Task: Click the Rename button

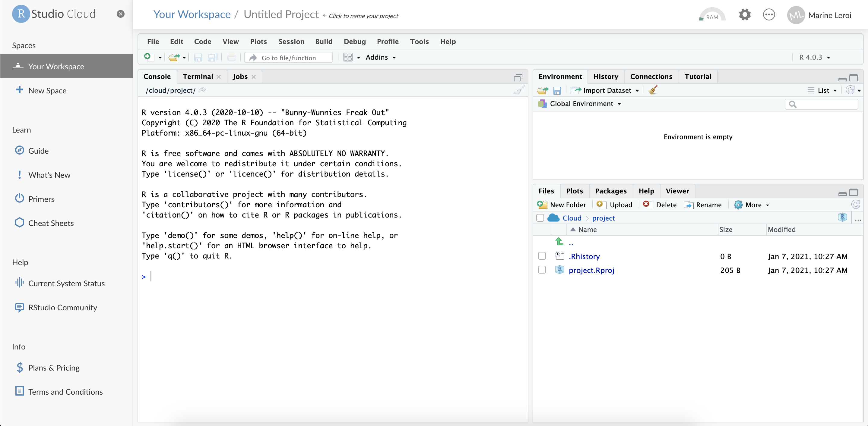Action: [x=703, y=205]
